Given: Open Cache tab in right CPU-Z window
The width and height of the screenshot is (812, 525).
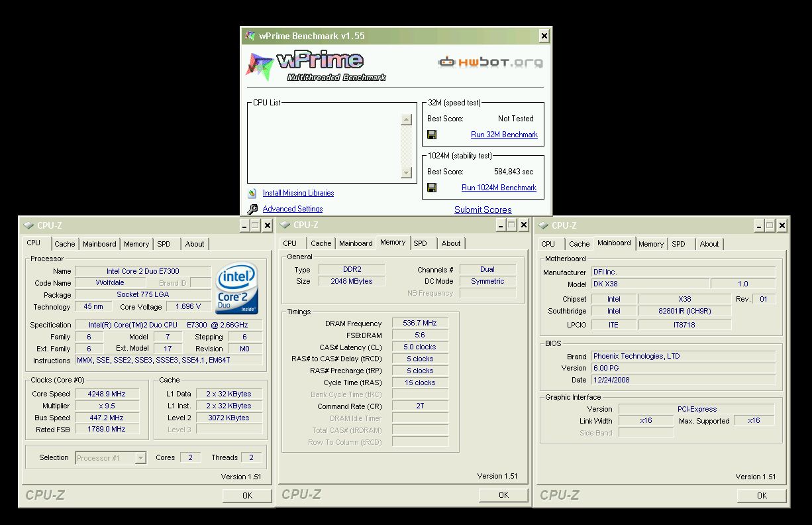Looking at the screenshot, I should point(580,244).
